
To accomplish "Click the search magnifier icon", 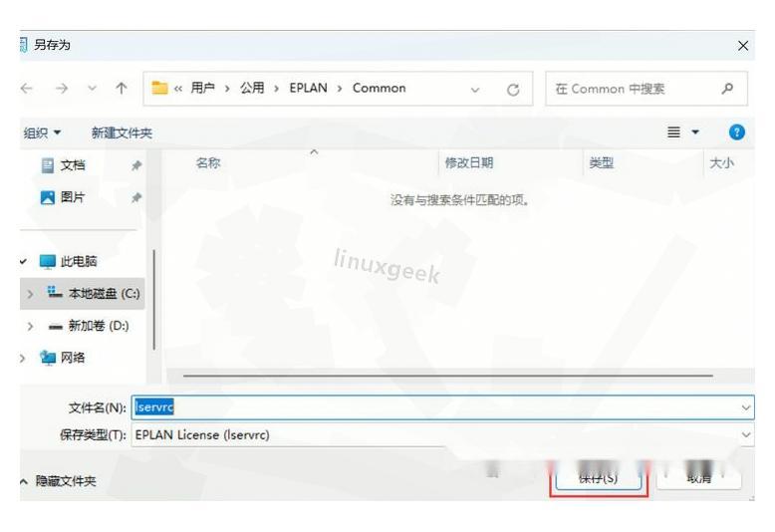I will tap(727, 89).
